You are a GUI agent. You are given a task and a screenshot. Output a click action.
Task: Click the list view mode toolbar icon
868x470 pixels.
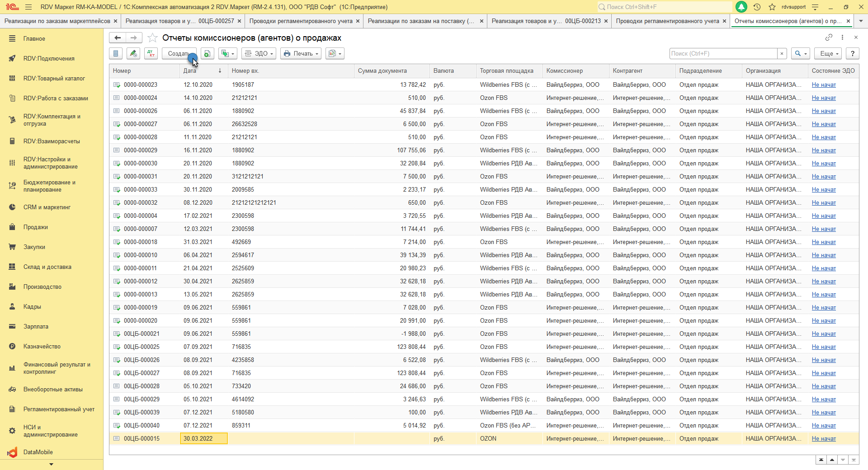click(x=116, y=53)
